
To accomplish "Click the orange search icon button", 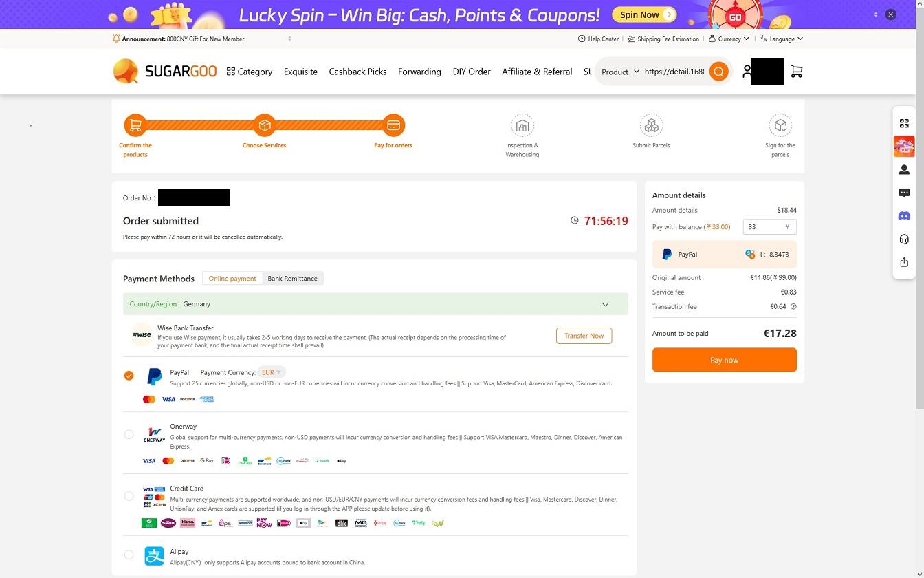I will point(718,72).
